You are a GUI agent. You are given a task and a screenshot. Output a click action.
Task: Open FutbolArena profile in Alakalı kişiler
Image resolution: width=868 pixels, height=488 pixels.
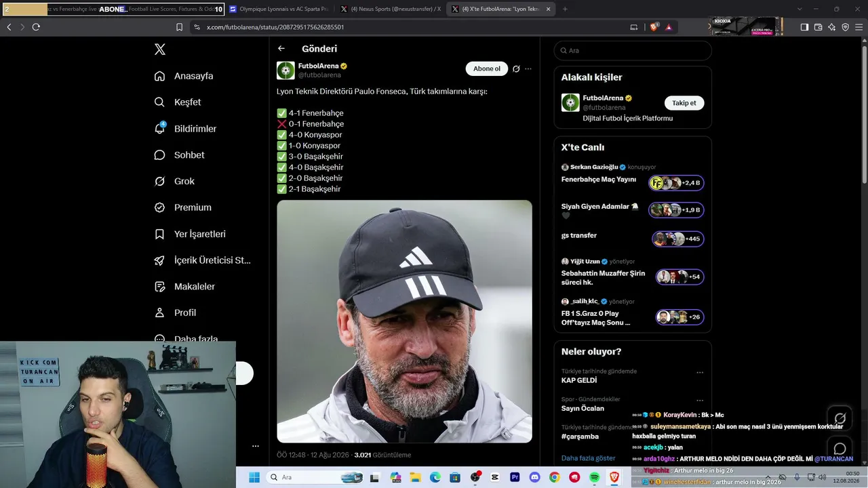603,98
